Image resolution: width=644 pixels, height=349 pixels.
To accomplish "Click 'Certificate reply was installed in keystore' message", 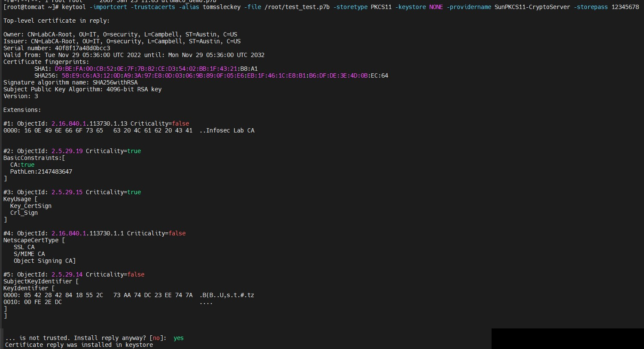I will pos(79,345).
